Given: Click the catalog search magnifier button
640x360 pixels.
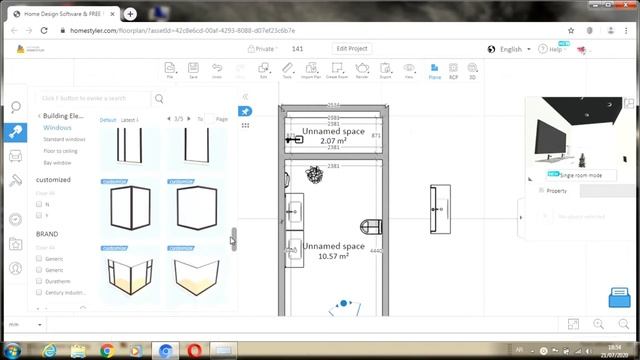Looking at the screenshot, I should pyautogui.click(x=159, y=98).
